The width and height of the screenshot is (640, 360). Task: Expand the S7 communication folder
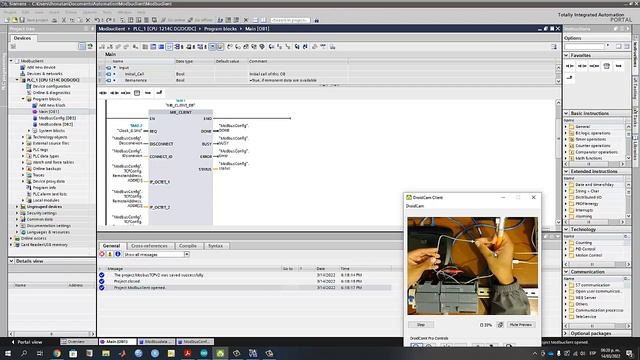click(x=566, y=285)
